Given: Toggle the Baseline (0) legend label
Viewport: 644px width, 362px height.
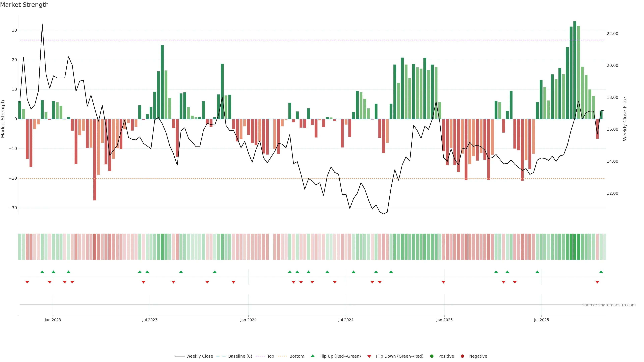Looking at the screenshot, I should (x=240, y=356).
